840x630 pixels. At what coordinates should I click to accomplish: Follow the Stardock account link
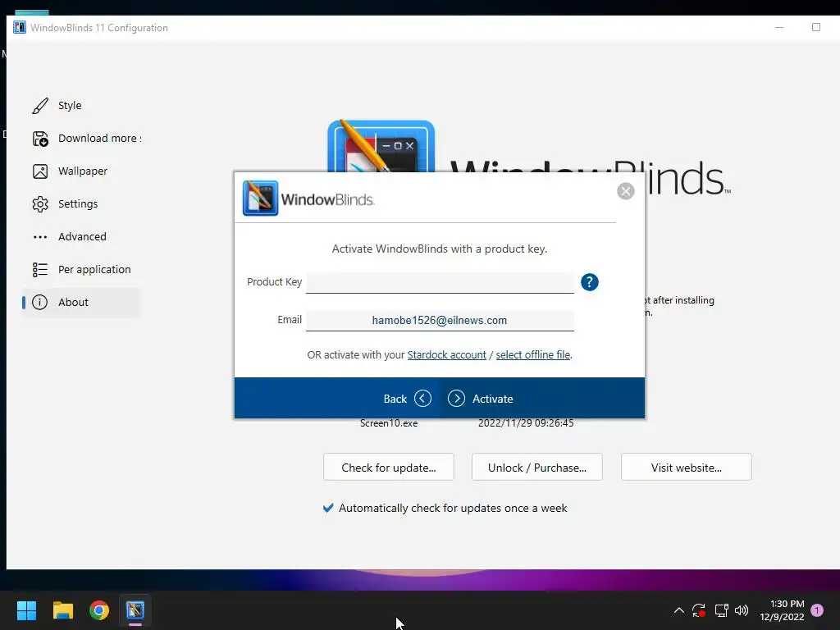click(x=446, y=354)
